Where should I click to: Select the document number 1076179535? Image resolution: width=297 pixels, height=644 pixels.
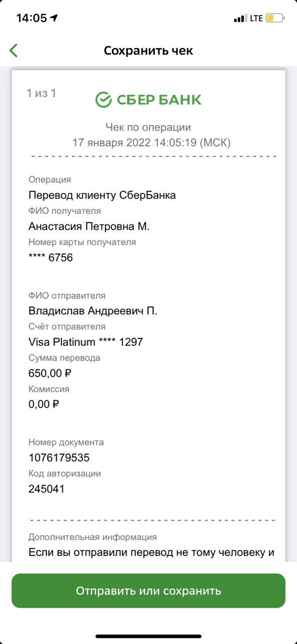(x=59, y=458)
